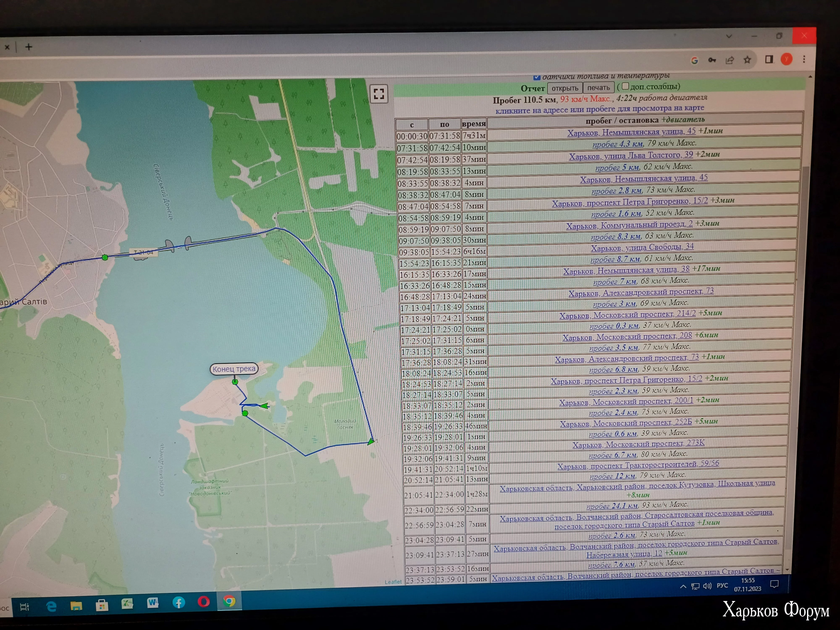Open the улица Свободы, 34 link

[642, 247]
